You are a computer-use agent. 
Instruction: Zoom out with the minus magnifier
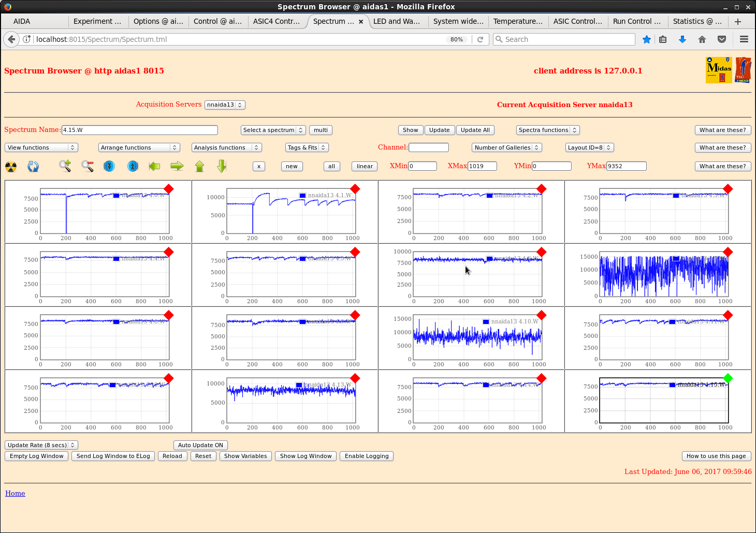pyautogui.click(x=88, y=166)
